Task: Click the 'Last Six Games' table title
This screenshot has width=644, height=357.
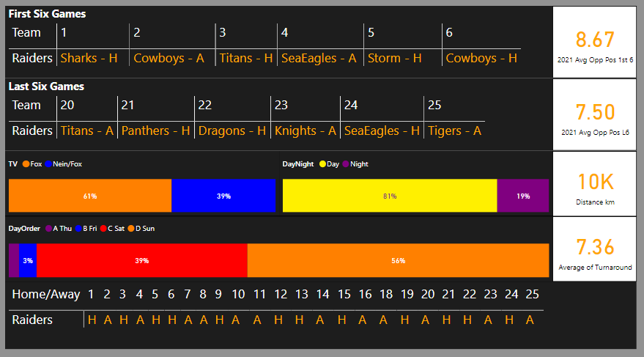Action: point(46,87)
